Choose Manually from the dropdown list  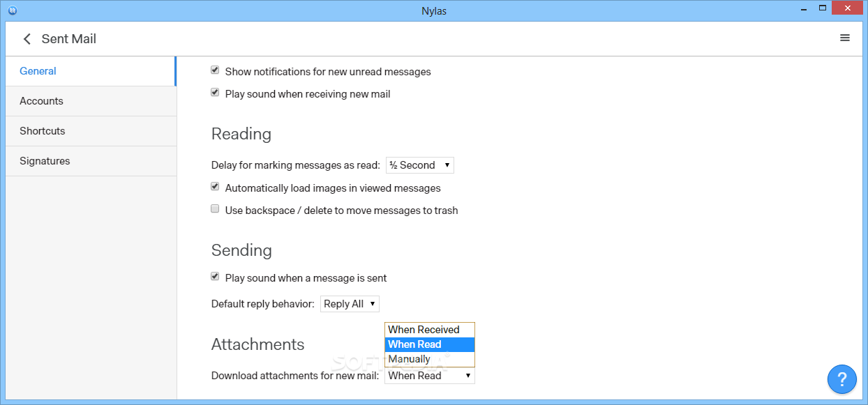430,359
